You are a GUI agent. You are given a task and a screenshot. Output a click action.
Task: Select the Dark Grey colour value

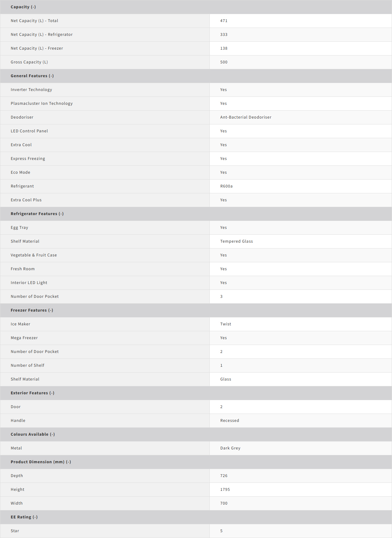click(x=230, y=448)
